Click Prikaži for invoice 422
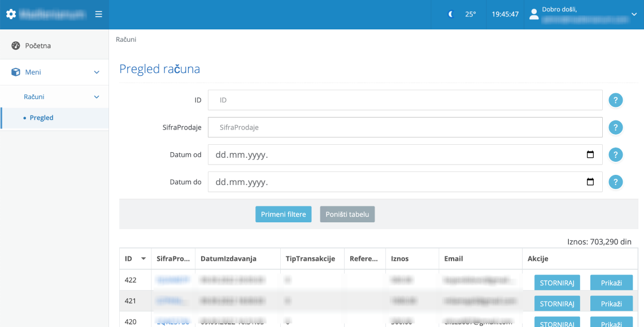 pos(611,283)
